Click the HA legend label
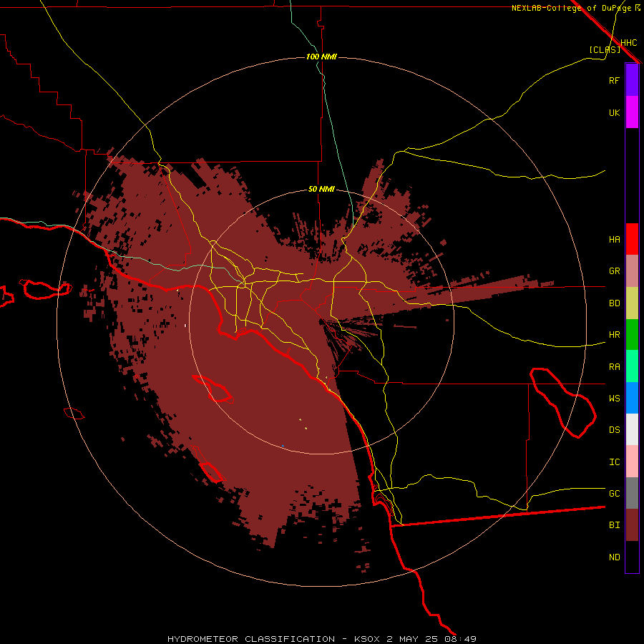The image size is (644, 644). pos(614,239)
